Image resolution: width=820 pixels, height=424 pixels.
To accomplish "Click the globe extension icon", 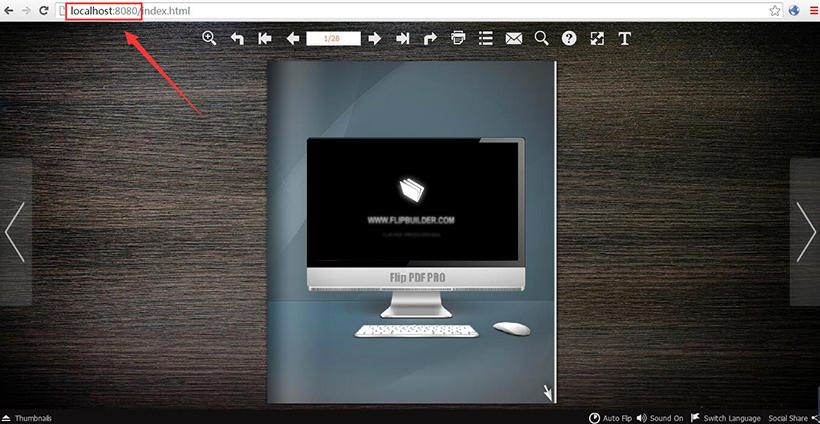I will [794, 10].
